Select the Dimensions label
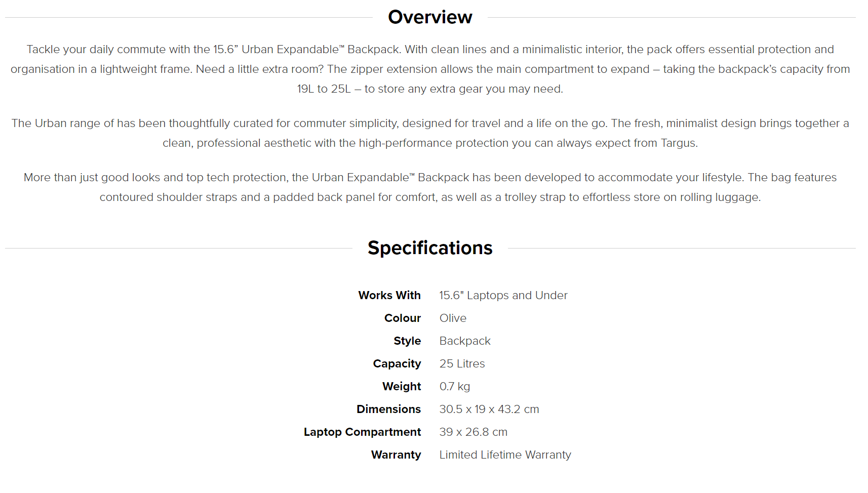The height and width of the screenshot is (493, 868). point(388,409)
